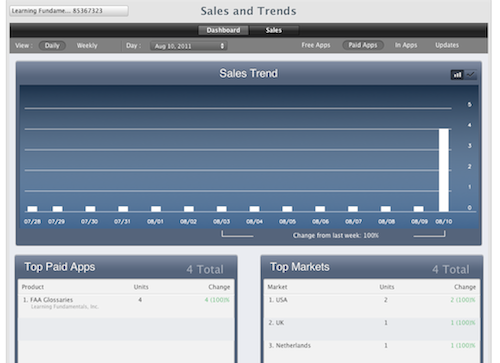The width and height of the screenshot is (500, 363).
Task: Click the 08/03 bar in chart
Action: 222,209
